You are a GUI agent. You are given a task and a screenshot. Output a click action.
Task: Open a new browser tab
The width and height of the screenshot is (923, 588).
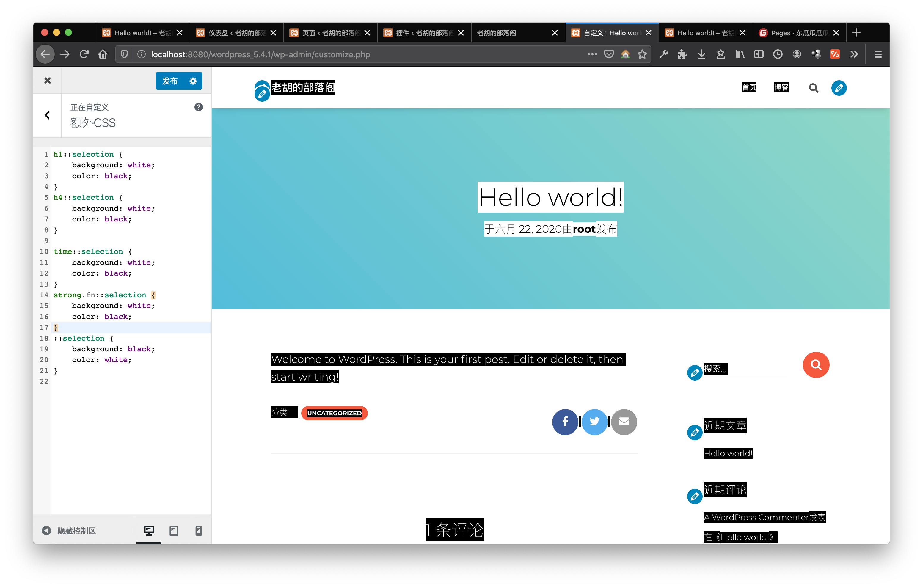[856, 33]
